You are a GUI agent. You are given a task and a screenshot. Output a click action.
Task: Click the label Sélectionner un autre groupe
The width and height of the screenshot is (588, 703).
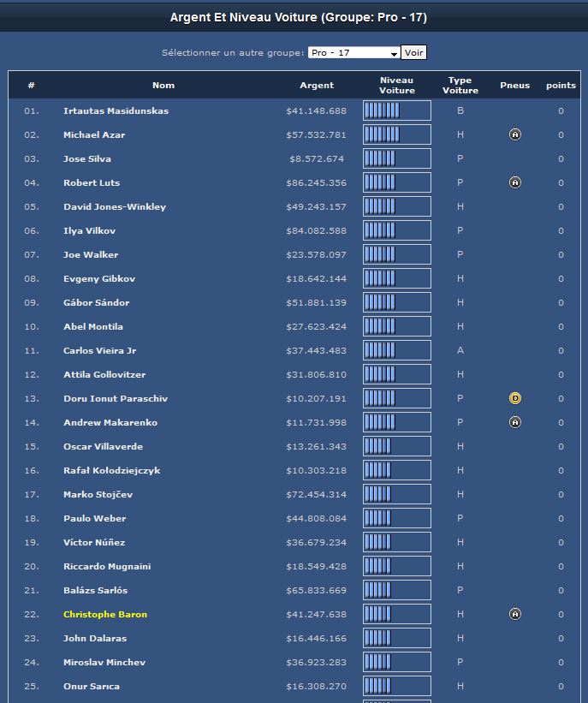point(233,52)
